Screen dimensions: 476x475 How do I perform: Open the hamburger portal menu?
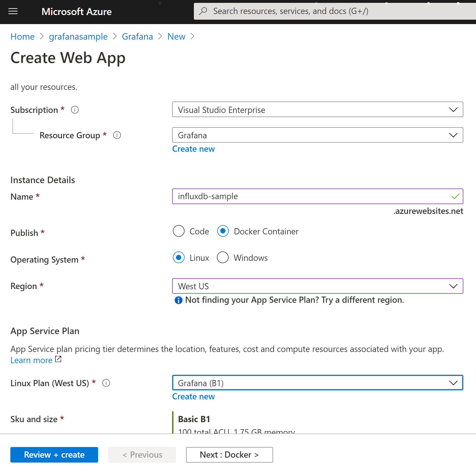(x=13, y=11)
